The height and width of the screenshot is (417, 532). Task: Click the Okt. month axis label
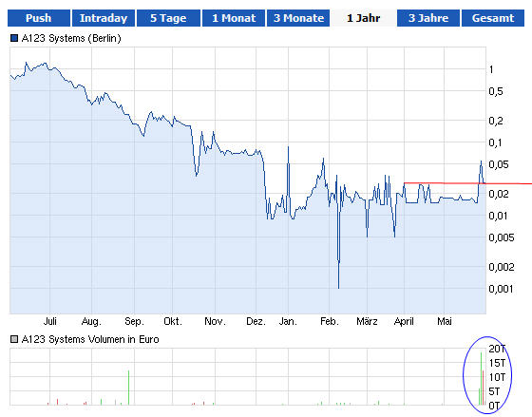173,321
